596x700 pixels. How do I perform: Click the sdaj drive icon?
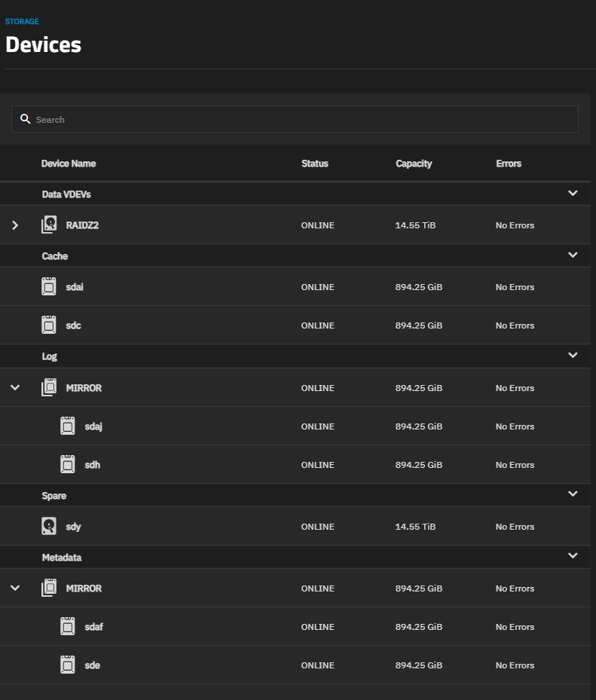click(x=68, y=426)
